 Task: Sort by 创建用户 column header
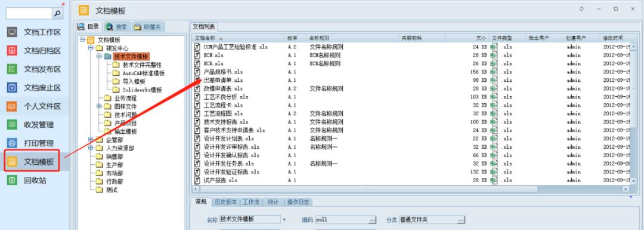coord(581,38)
